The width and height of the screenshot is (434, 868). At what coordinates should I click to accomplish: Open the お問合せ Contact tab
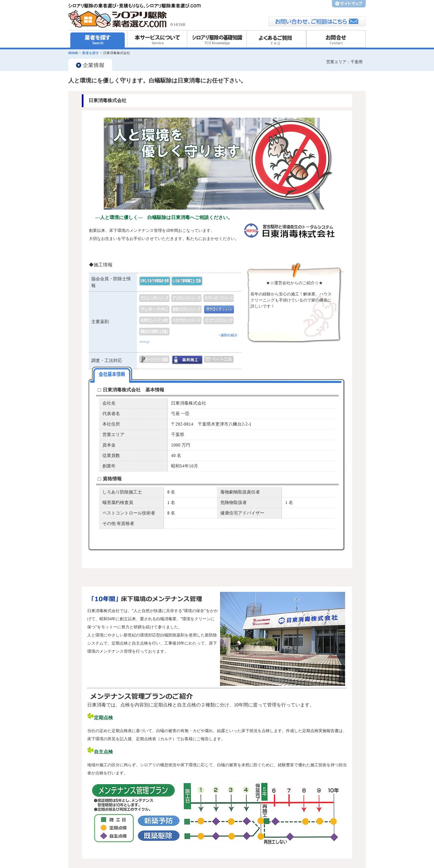[336, 40]
